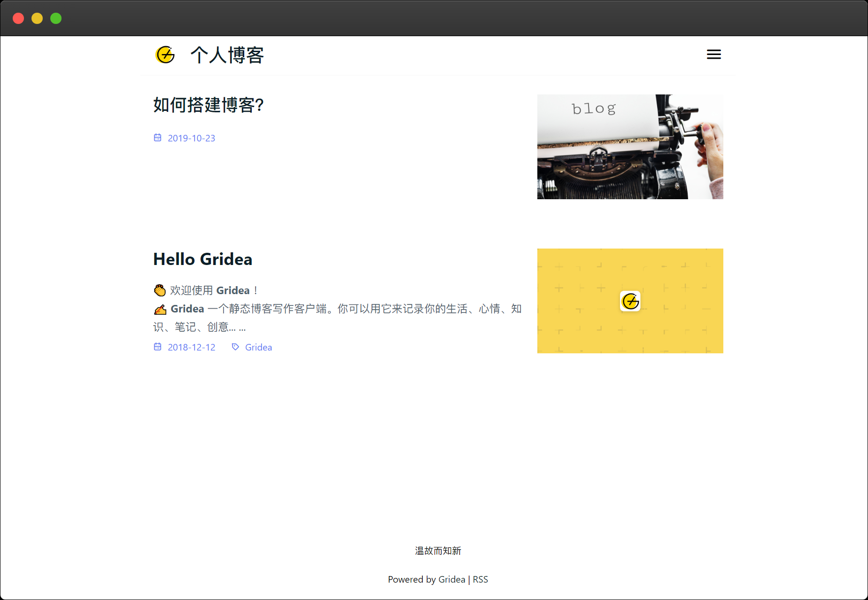Screen dimensions: 868x600
Task: Click the Powered by Gridea footer text
Action: click(x=426, y=579)
